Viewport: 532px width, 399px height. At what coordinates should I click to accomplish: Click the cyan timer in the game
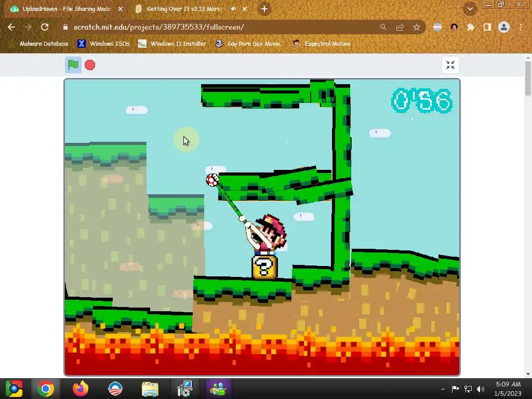pyautogui.click(x=422, y=101)
